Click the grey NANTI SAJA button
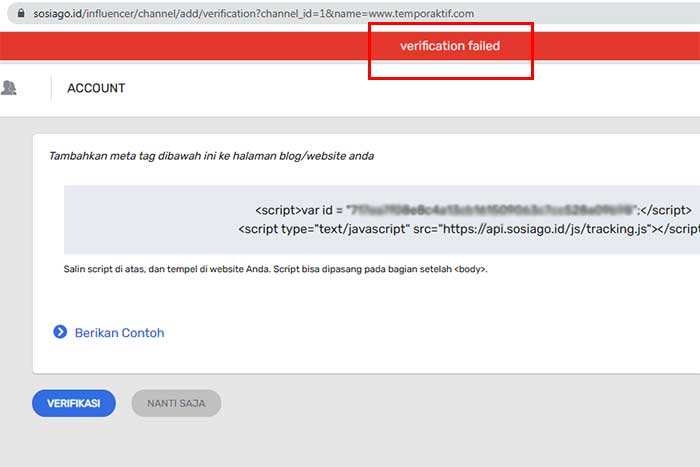 (176, 403)
